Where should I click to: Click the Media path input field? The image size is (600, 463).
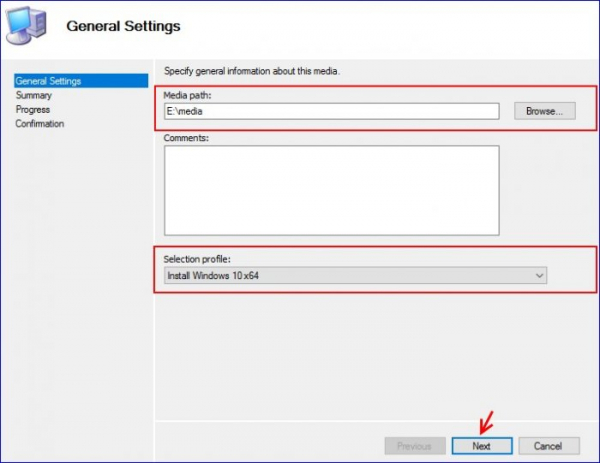[332, 111]
